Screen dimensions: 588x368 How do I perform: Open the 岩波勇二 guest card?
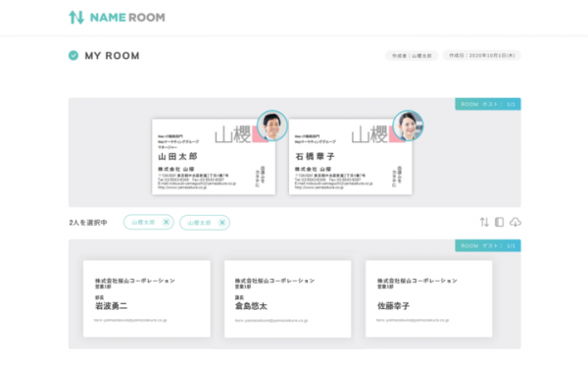click(147, 299)
